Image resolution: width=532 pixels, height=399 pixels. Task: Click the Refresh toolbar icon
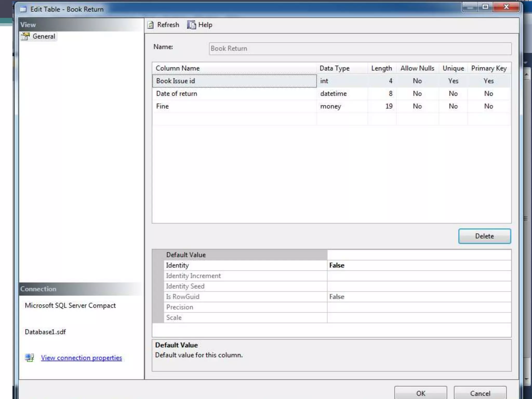point(150,25)
